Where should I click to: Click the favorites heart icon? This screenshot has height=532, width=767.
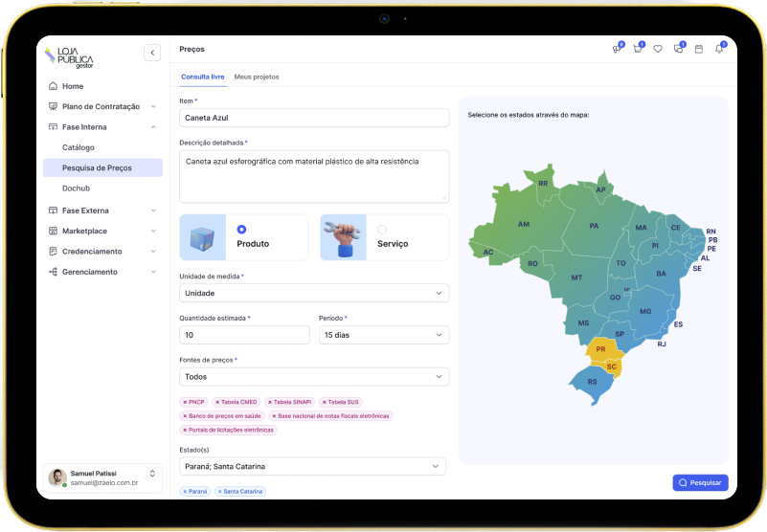[x=658, y=49]
